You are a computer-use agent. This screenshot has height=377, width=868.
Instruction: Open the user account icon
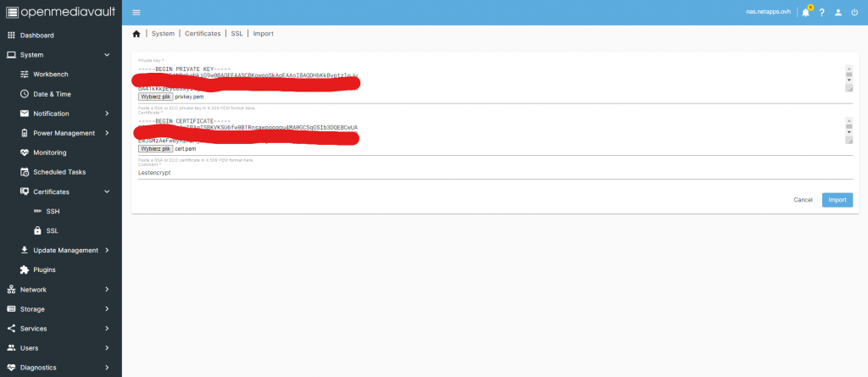click(837, 12)
